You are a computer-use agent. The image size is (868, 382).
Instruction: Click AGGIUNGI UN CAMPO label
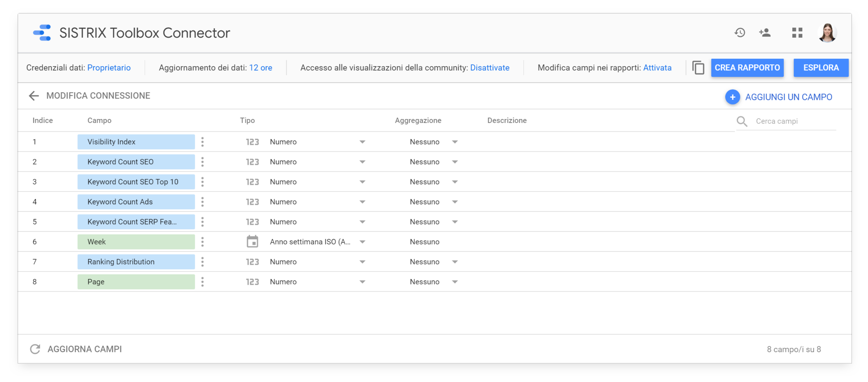coord(788,97)
